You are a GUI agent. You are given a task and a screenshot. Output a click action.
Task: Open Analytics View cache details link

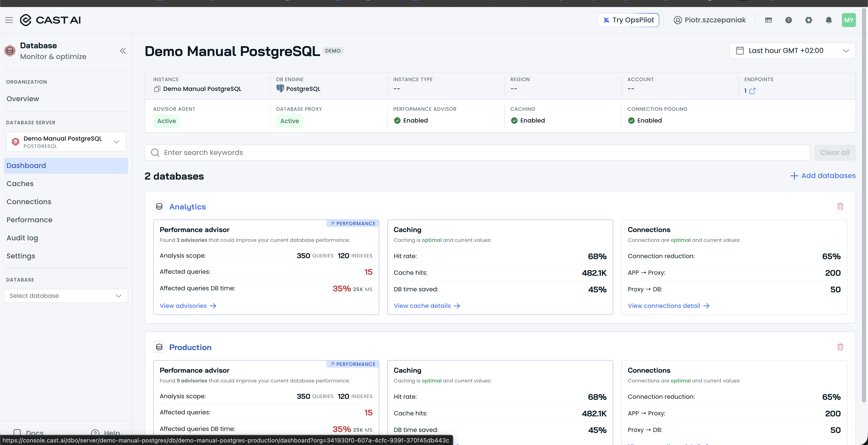427,306
